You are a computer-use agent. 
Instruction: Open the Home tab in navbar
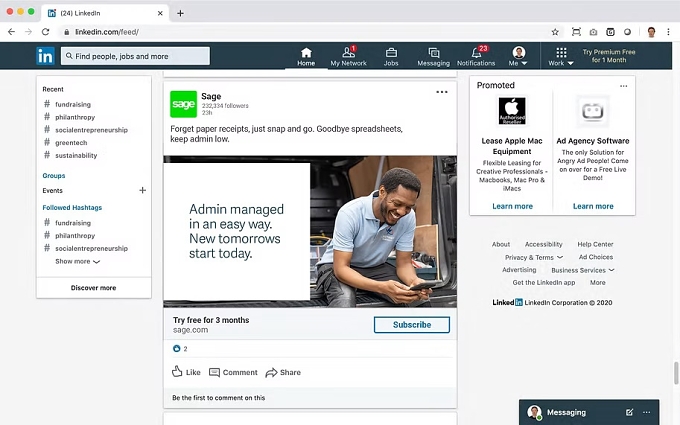tap(306, 57)
